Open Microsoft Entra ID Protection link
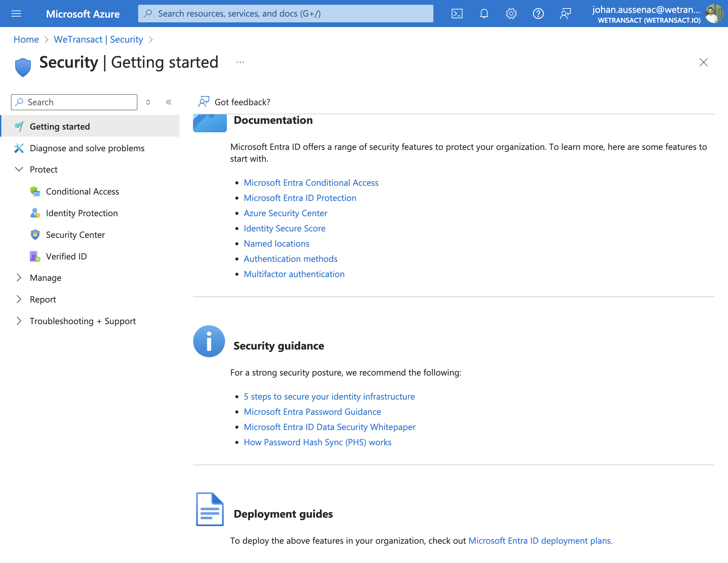The image size is (728, 563). pos(300,198)
